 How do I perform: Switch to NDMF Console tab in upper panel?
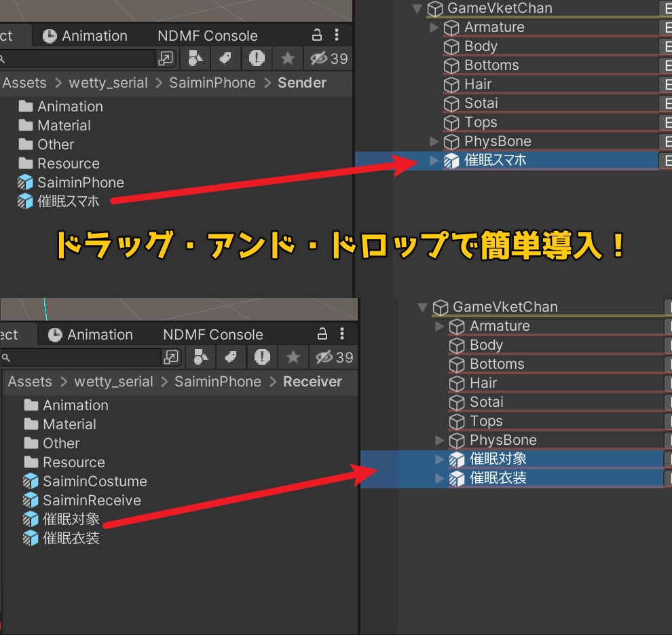[208, 35]
